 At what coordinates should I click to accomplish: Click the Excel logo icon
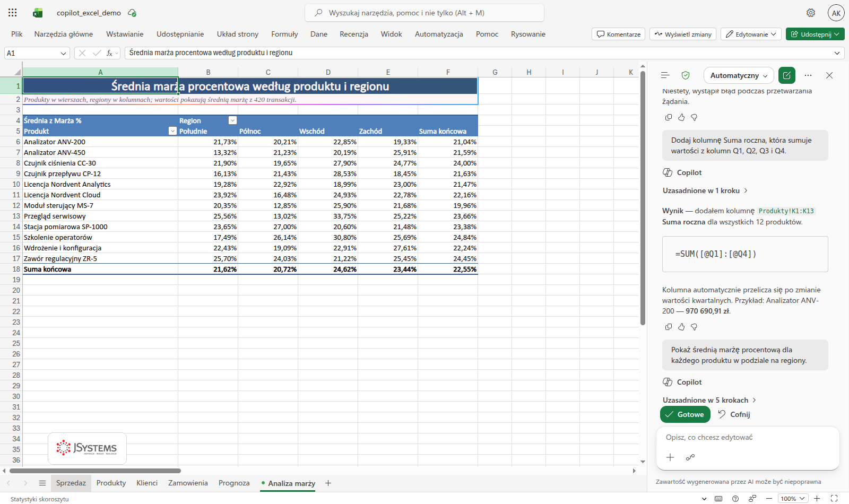[38, 13]
